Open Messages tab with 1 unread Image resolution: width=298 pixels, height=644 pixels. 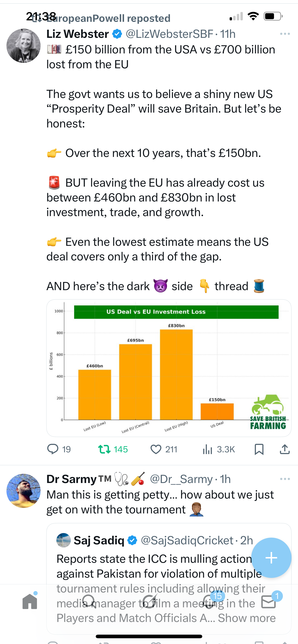(x=269, y=602)
